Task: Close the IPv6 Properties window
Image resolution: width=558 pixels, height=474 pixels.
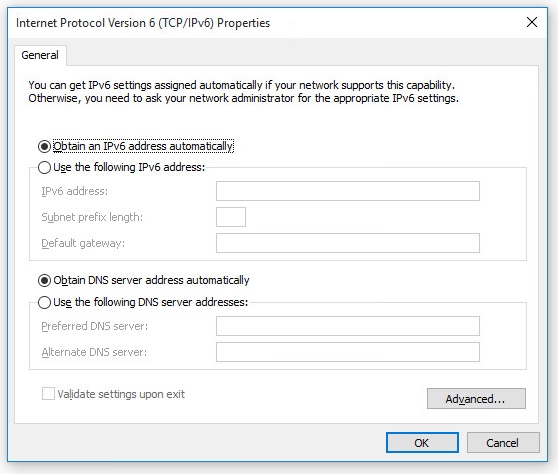Action: click(532, 22)
